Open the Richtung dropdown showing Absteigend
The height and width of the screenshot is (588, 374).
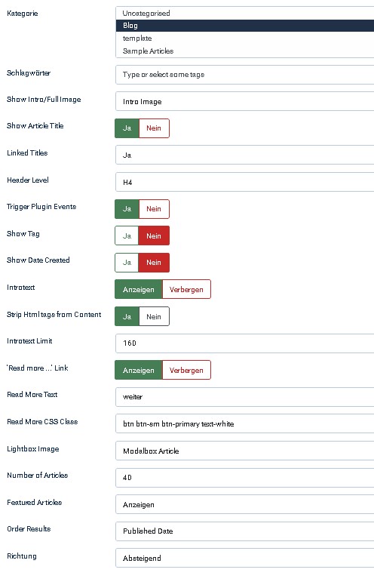click(x=245, y=558)
